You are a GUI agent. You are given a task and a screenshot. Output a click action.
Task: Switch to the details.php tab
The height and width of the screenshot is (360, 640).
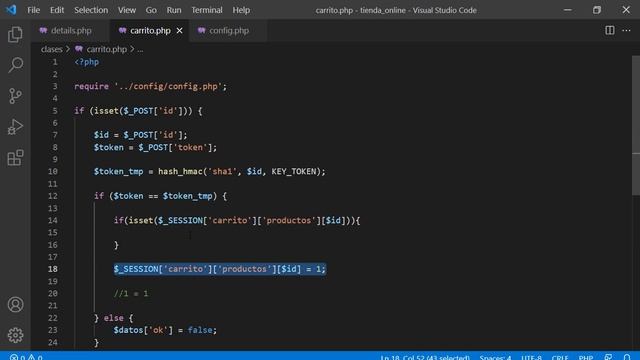click(x=71, y=31)
